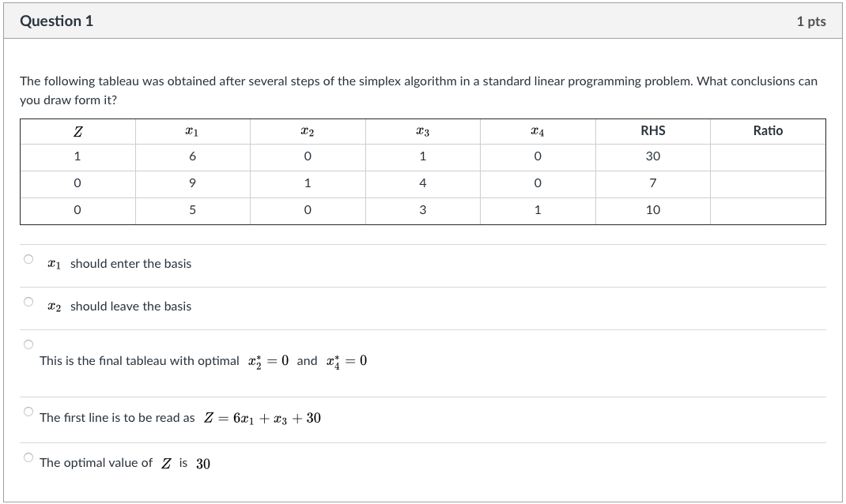Select radio option "x2 should leave the basis"
846x504 pixels.
[28, 303]
